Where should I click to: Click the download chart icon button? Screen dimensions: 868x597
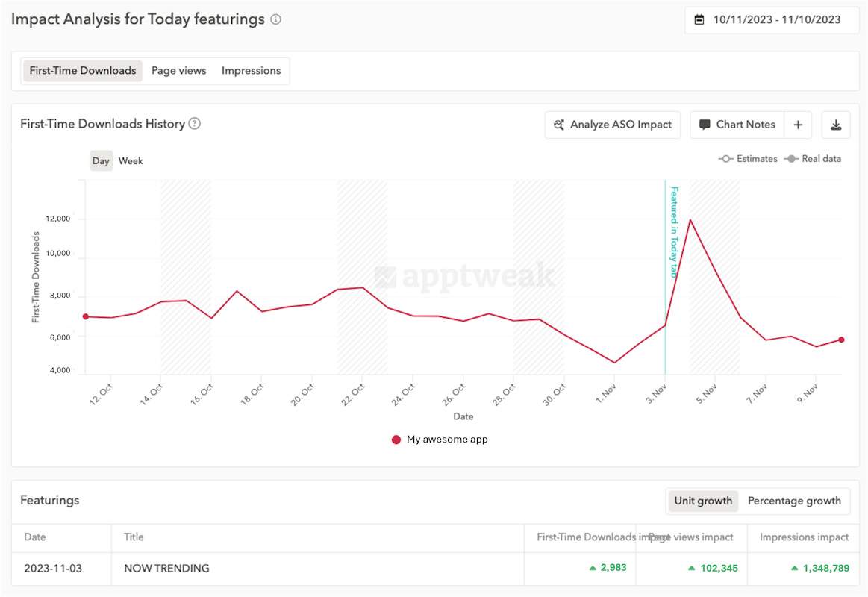pyautogui.click(x=836, y=125)
